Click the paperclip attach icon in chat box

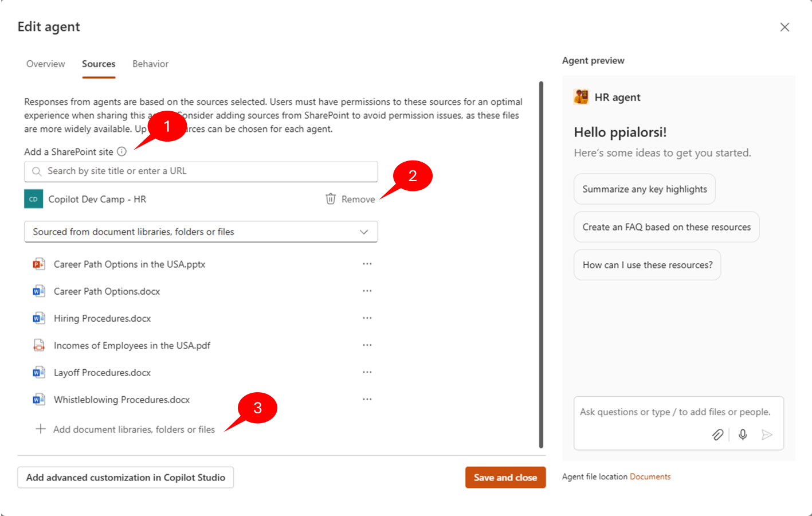pyautogui.click(x=717, y=435)
